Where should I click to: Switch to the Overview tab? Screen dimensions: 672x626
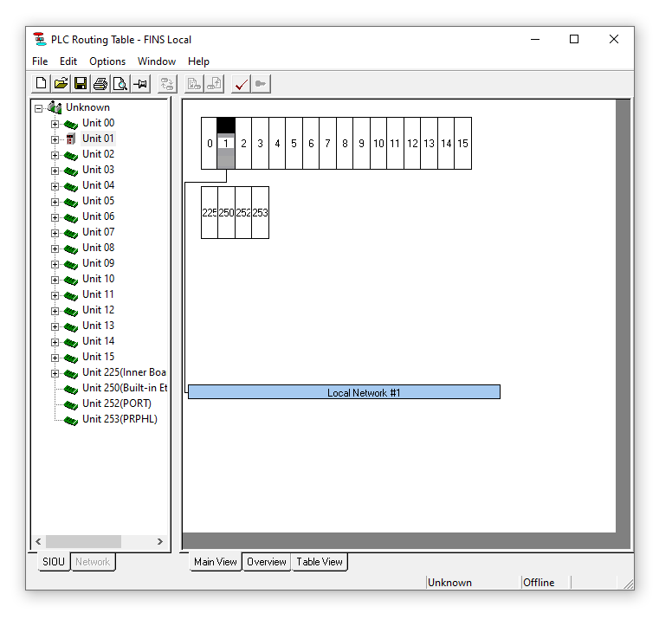(x=266, y=562)
